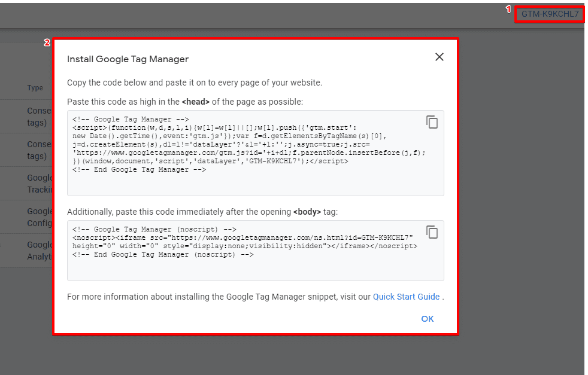Click the Install Google Tag Manager title
The width and height of the screenshot is (588, 375).
(128, 59)
